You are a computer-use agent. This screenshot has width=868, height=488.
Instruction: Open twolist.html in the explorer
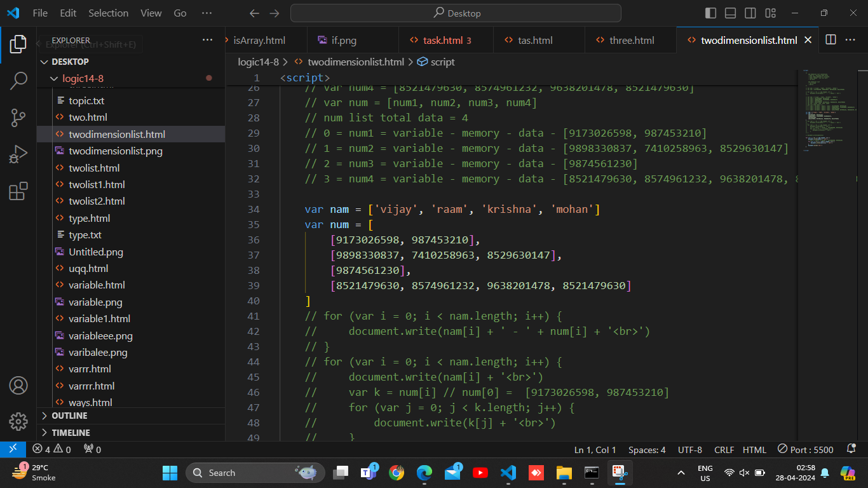pyautogui.click(x=94, y=168)
